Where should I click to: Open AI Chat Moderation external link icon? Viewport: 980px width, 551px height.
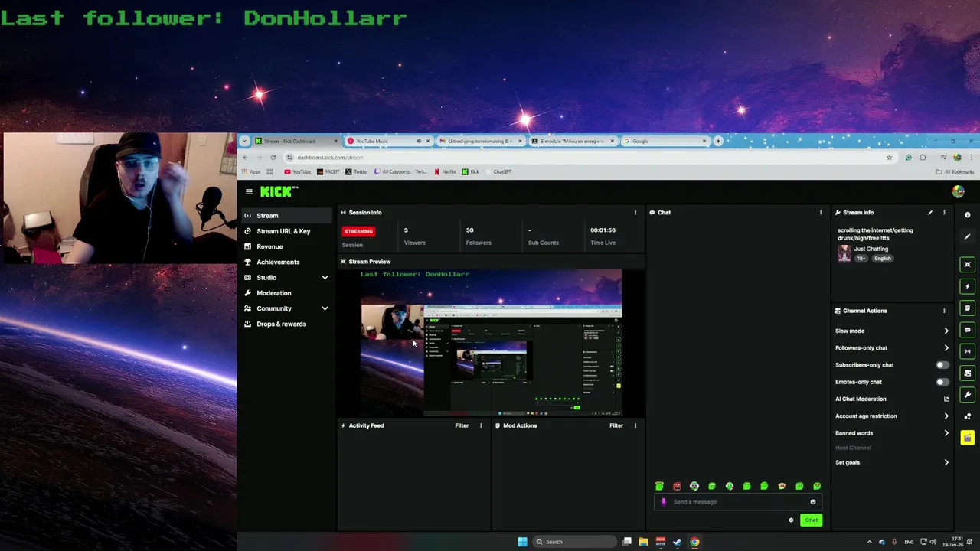(946, 399)
